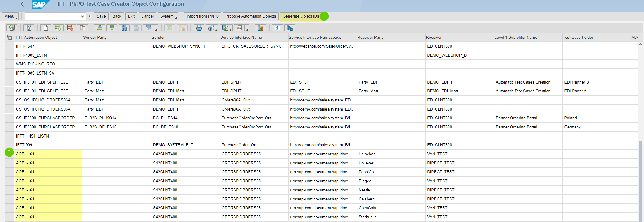Sort the table in ascending order
Viewport: 644px width, 222px height.
[x=100, y=28]
